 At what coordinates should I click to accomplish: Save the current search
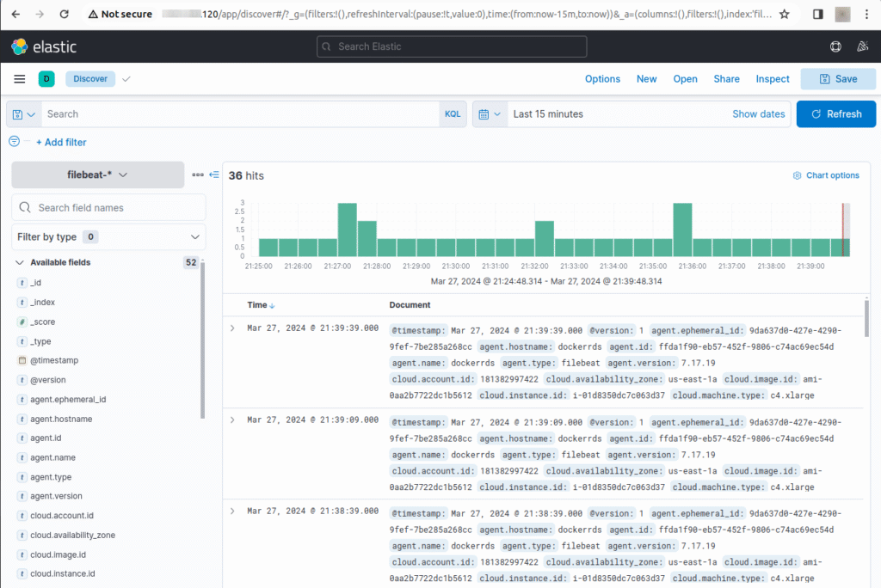(x=838, y=79)
